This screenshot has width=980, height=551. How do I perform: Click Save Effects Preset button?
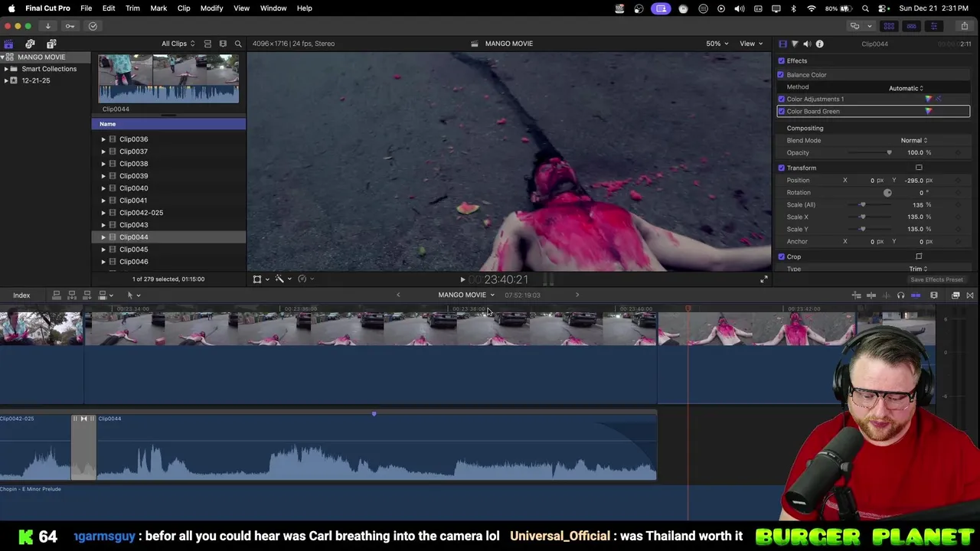coord(936,279)
